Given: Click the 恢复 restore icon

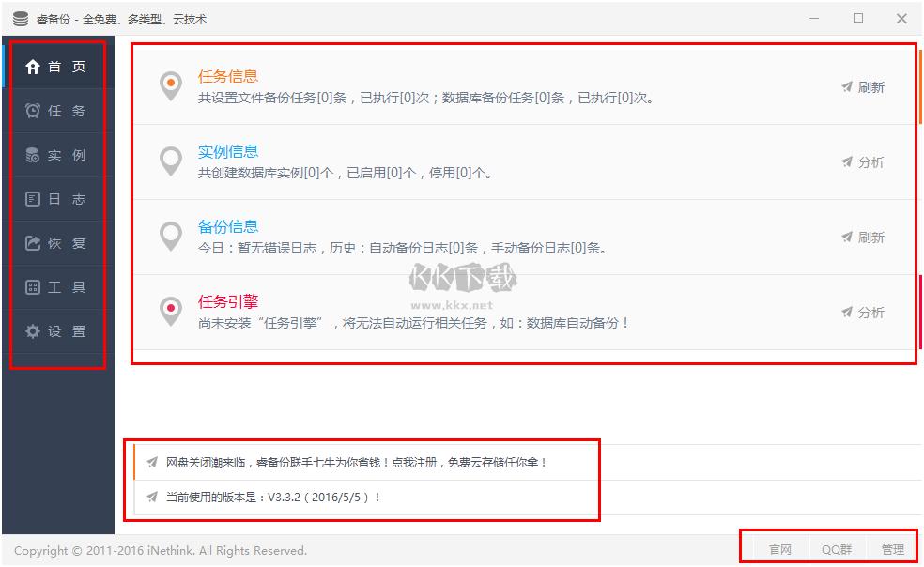Looking at the screenshot, I should (33, 242).
